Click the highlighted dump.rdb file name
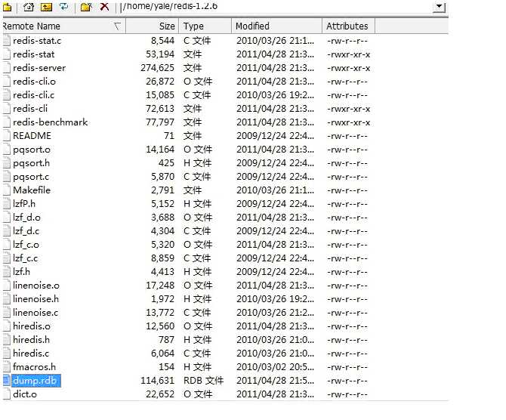This screenshot has width=506, height=420. pyautogui.click(x=36, y=381)
